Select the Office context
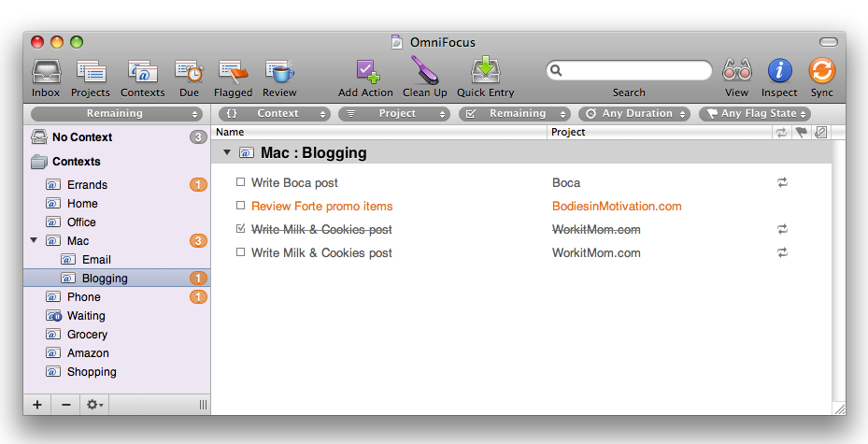Viewport: 868px width, 444px height. pos(117,222)
